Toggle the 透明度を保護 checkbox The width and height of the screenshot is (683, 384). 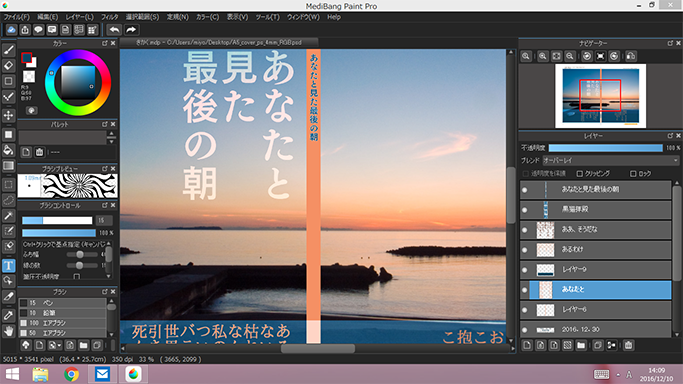(x=526, y=173)
